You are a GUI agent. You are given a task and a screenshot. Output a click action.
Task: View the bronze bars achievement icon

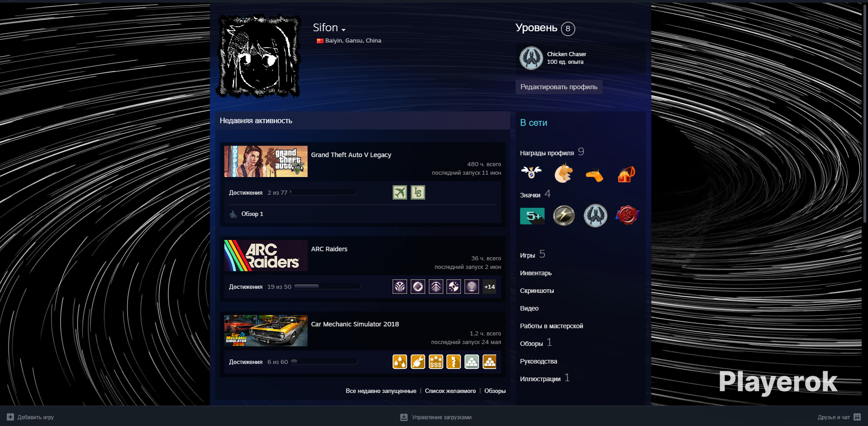pos(489,362)
